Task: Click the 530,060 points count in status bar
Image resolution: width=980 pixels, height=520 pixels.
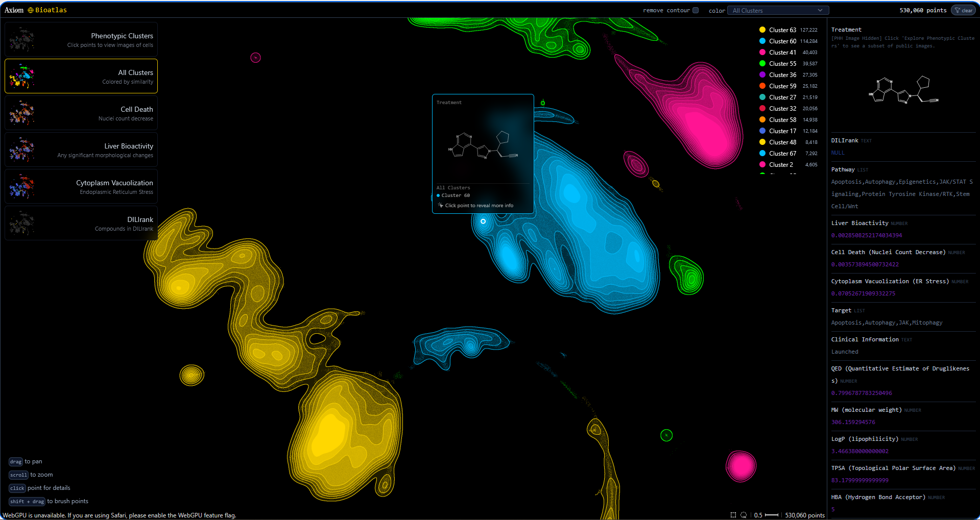Action: tap(804, 515)
